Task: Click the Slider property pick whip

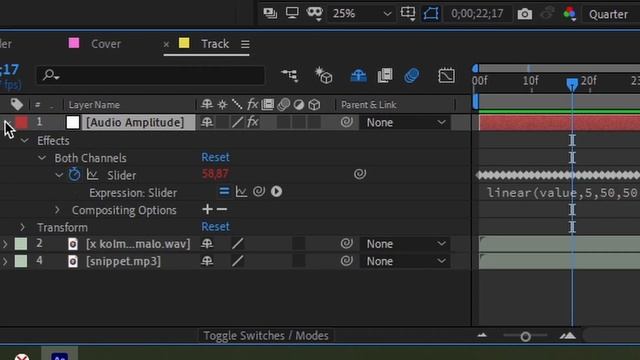Action: click(360, 174)
